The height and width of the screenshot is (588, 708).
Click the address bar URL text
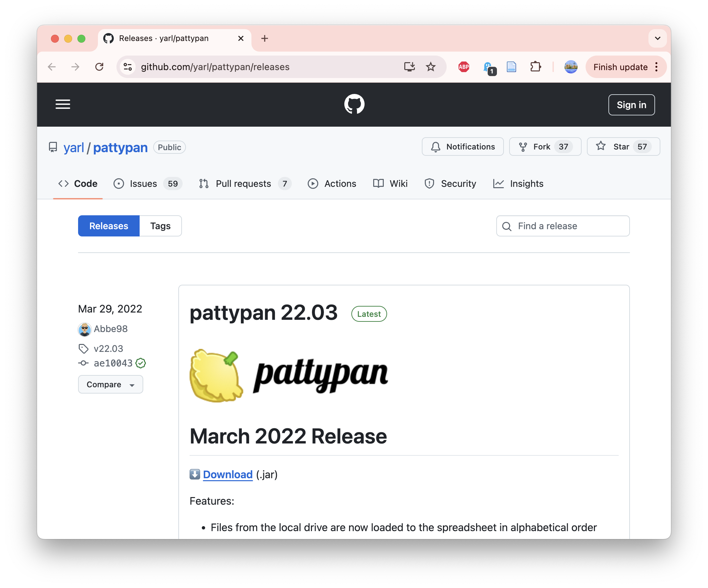click(x=215, y=67)
